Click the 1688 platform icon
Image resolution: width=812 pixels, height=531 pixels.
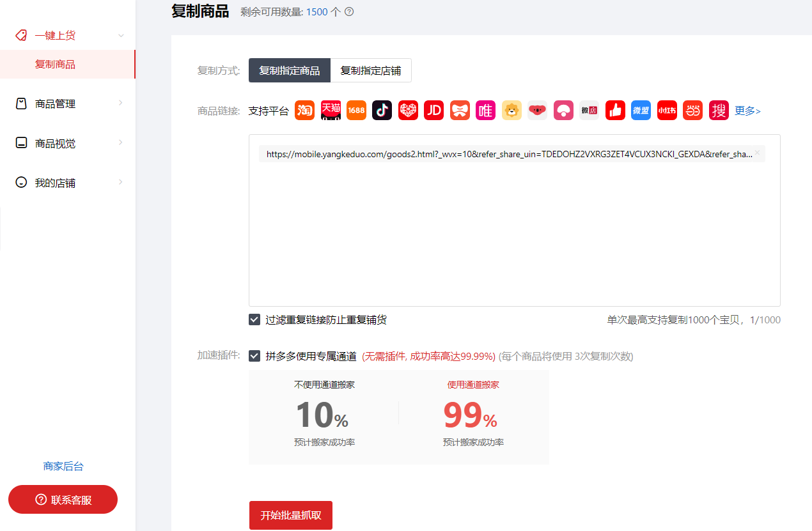coord(356,111)
